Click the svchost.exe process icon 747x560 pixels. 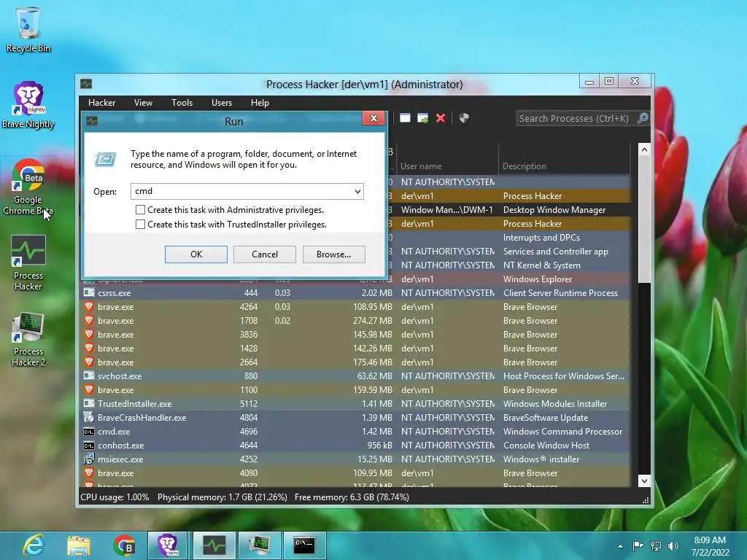(x=88, y=376)
